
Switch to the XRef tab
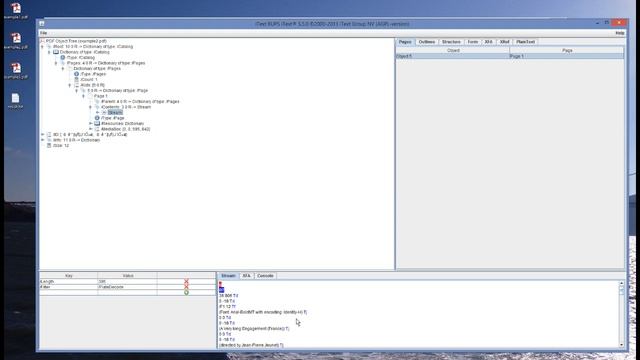click(x=504, y=42)
